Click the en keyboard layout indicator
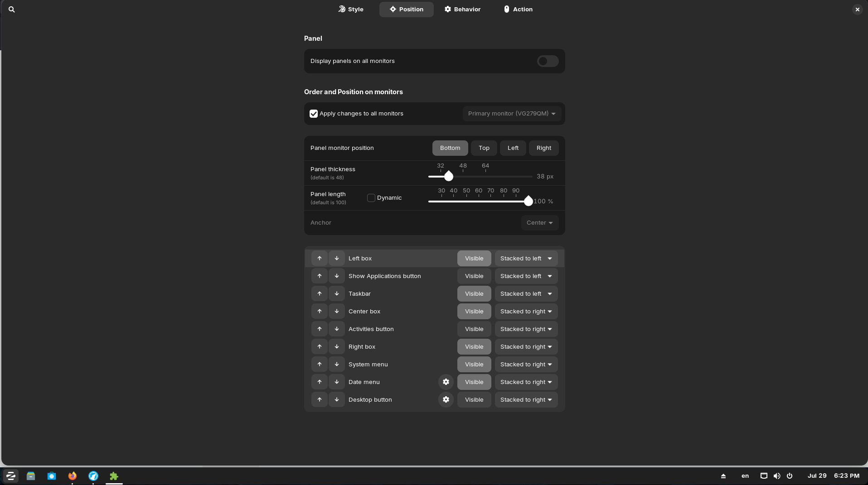This screenshot has height=485, width=868. [x=745, y=476]
